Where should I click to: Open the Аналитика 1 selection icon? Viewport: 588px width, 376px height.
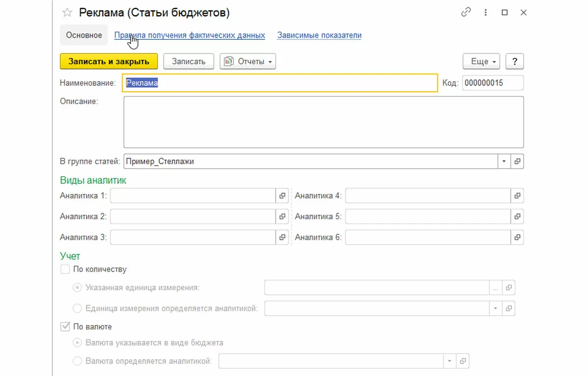point(282,196)
